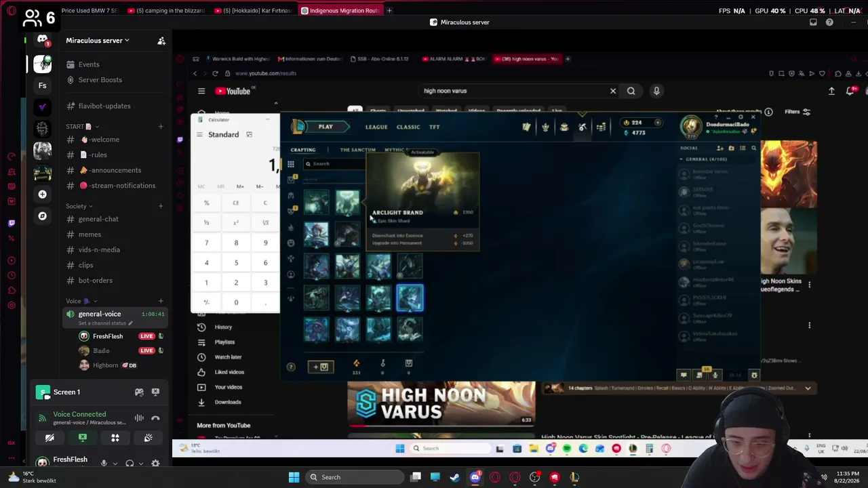Click the YouTube voice search microphone

656,91
